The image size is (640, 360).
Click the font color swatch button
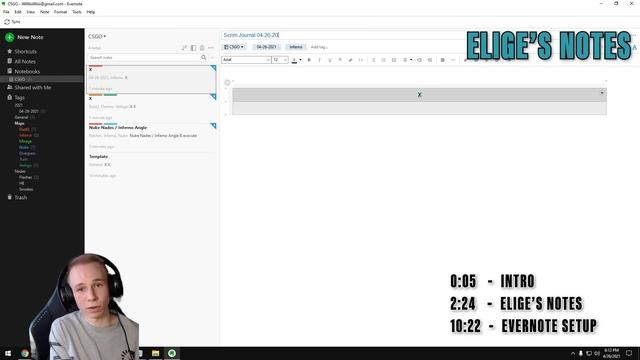tap(294, 60)
